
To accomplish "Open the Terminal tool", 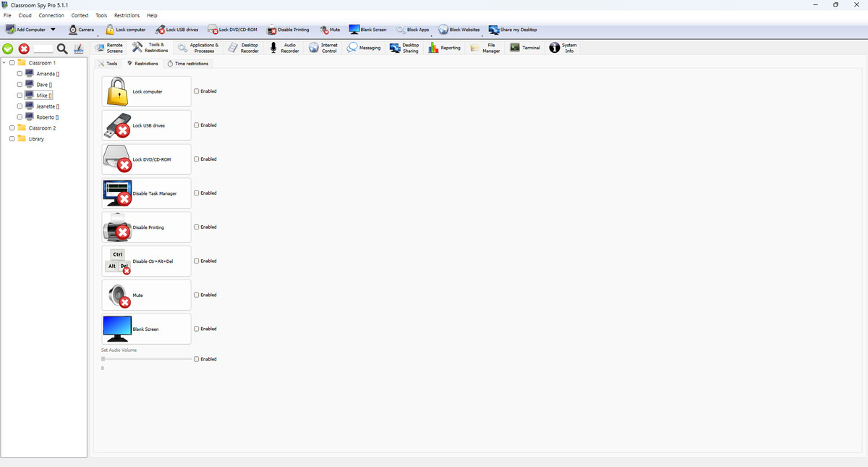I will pos(524,47).
